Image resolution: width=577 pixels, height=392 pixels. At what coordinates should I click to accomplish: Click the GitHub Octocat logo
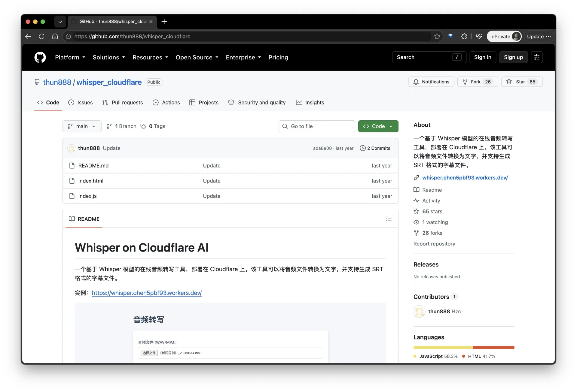click(40, 57)
